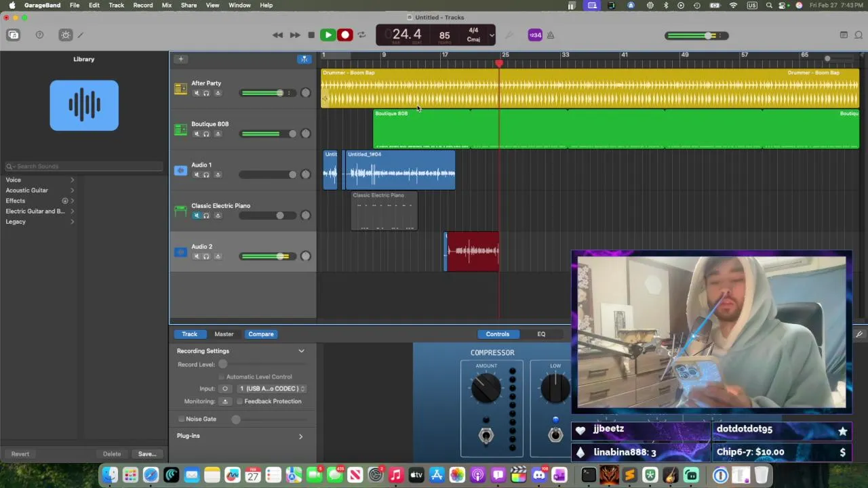Open the Mix menu in menu bar
This screenshot has width=868, height=488.
(x=167, y=5)
